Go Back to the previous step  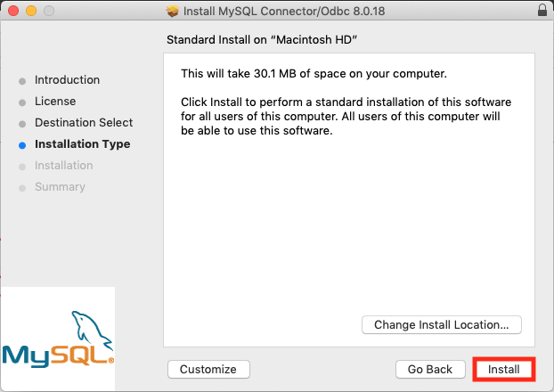[x=430, y=370]
